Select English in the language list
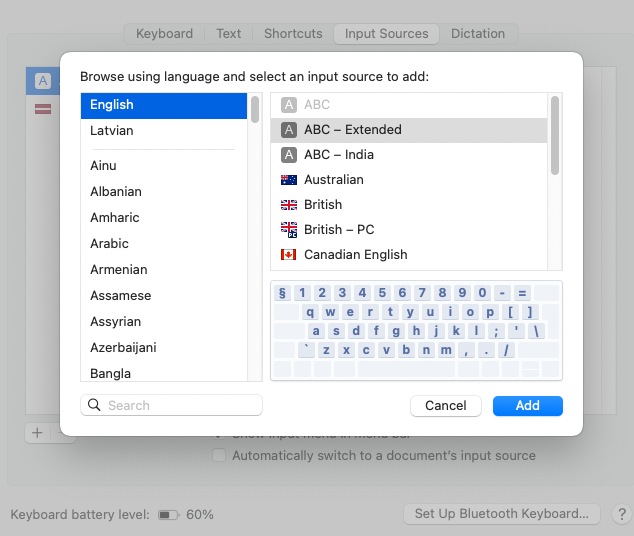Image resolution: width=634 pixels, height=536 pixels. tap(164, 105)
